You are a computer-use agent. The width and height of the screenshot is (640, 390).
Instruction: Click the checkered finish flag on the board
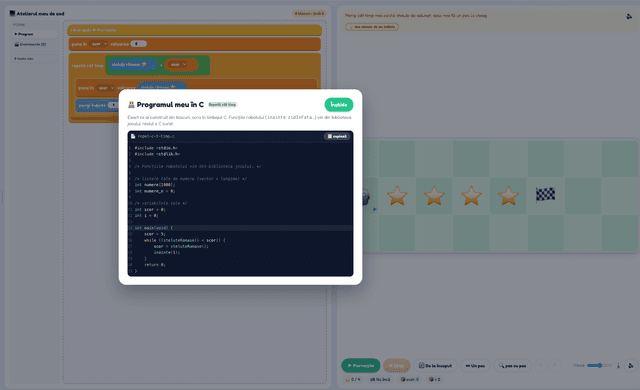pos(545,195)
